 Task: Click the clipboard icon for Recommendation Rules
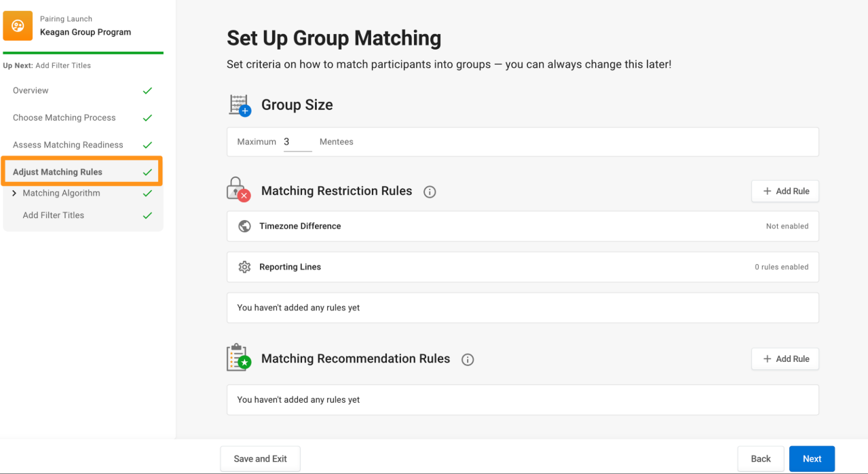[238, 357]
